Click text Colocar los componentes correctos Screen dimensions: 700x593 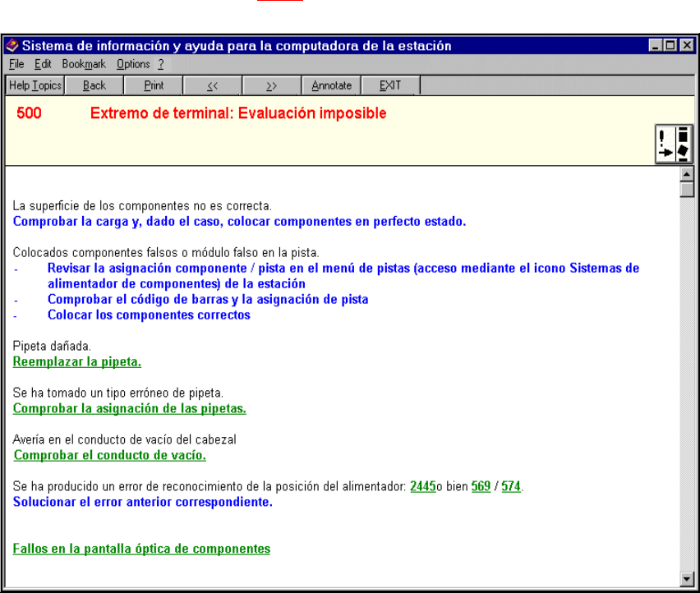pos(149,315)
